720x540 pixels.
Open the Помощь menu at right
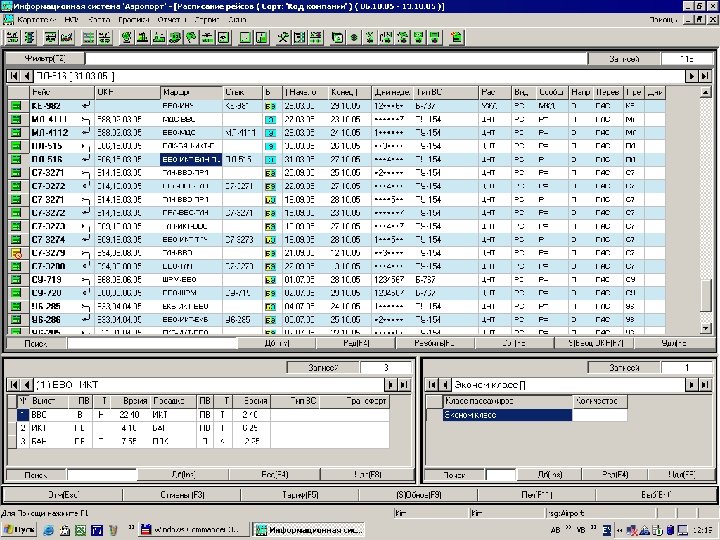tap(664, 19)
